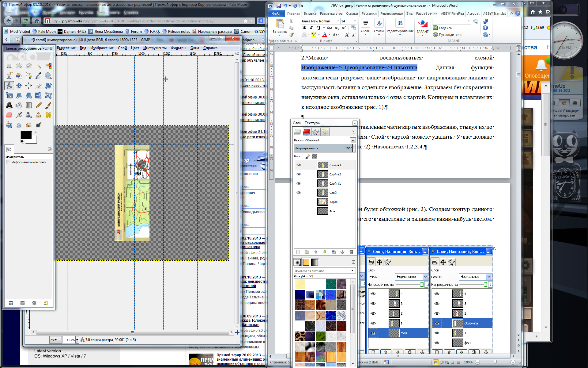Toggle lock pixels brush icon in Блок
Screen dimensions: 588x368
pyautogui.click(x=308, y=156)
